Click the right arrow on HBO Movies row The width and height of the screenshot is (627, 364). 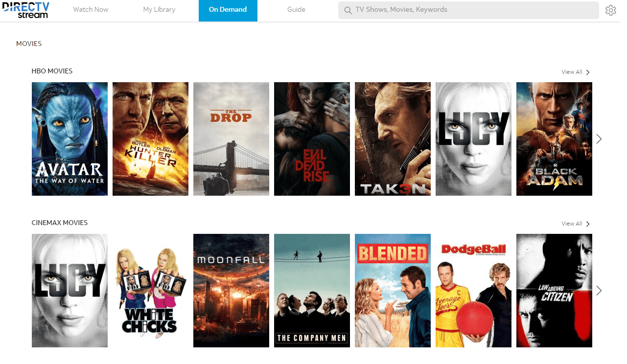(599, 139)
